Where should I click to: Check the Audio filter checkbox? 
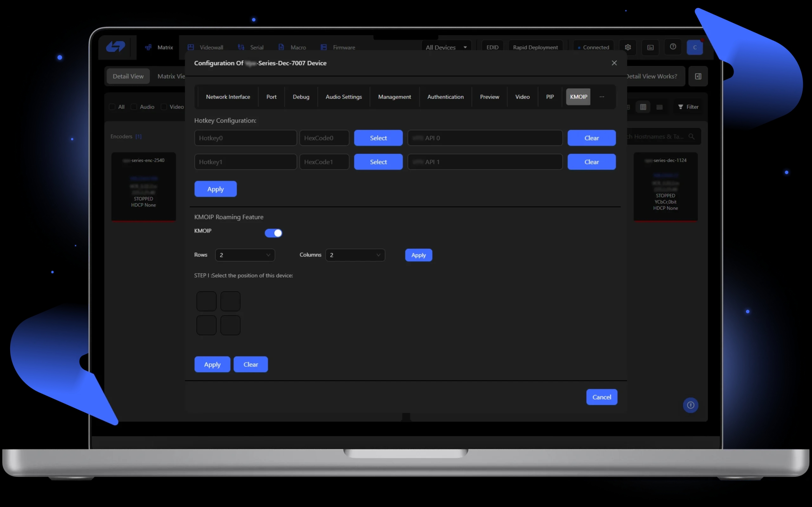pos(134,107)
